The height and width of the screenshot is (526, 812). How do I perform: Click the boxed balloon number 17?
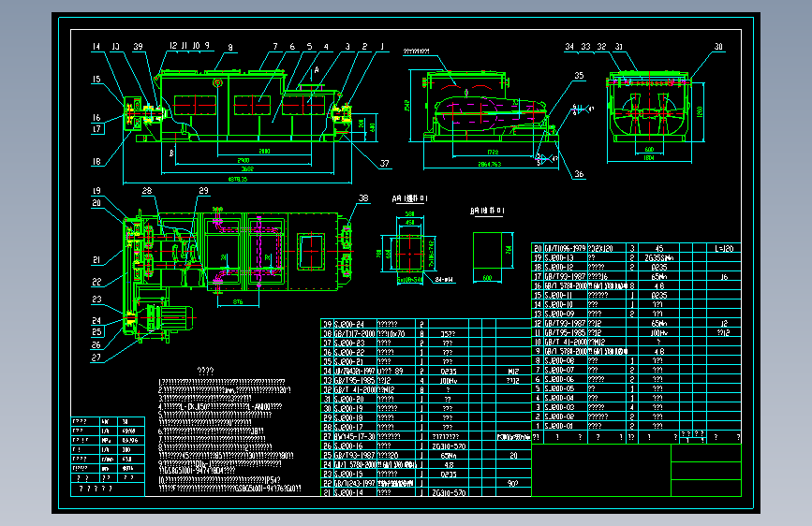click(96, 129)
